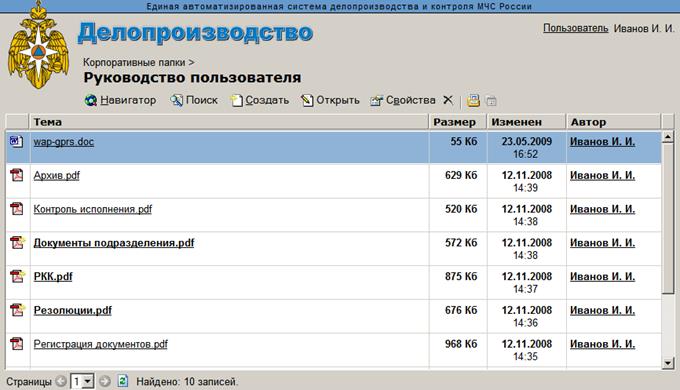Click the PDF icon of Документы подразделения.pdf

pyautogui.click(x=17, y=242)
